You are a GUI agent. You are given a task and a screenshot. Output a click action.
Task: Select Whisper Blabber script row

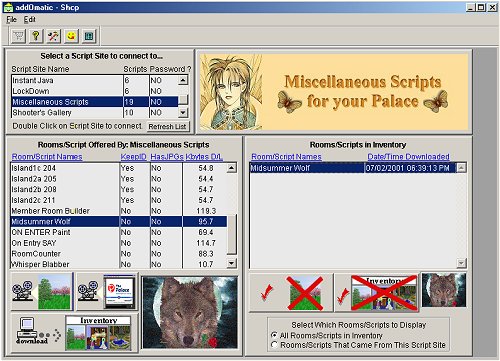point(119,264)
